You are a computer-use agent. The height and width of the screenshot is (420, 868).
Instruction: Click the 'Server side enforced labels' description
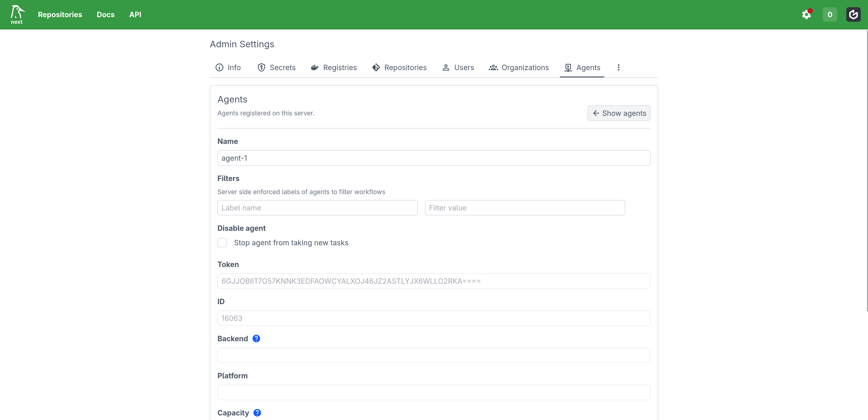click(301, 192)
